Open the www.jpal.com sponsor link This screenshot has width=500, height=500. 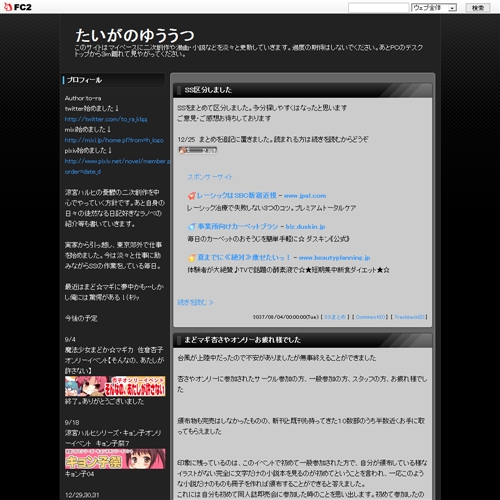305,196
